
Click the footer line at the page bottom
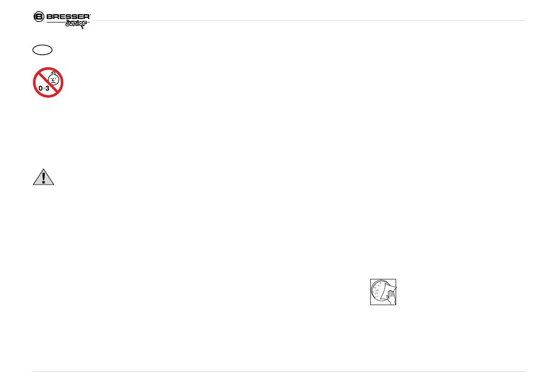tap(278, 372)
